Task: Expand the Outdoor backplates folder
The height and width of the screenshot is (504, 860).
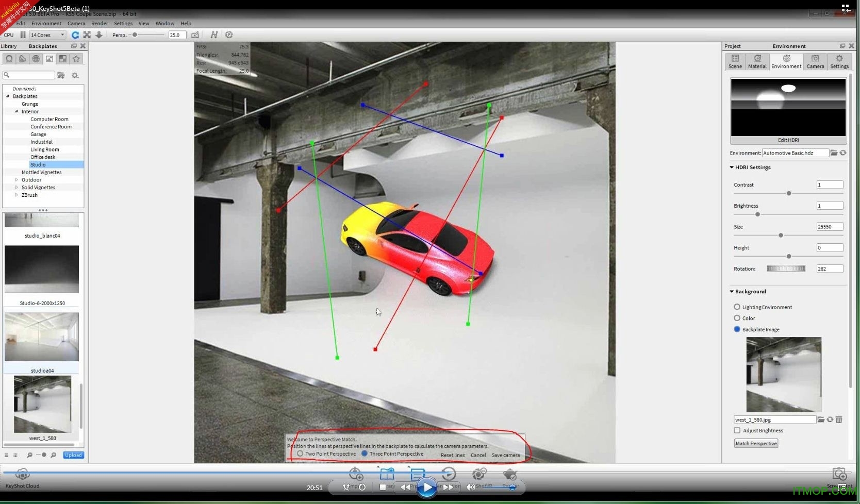Action: coord(16,180)
